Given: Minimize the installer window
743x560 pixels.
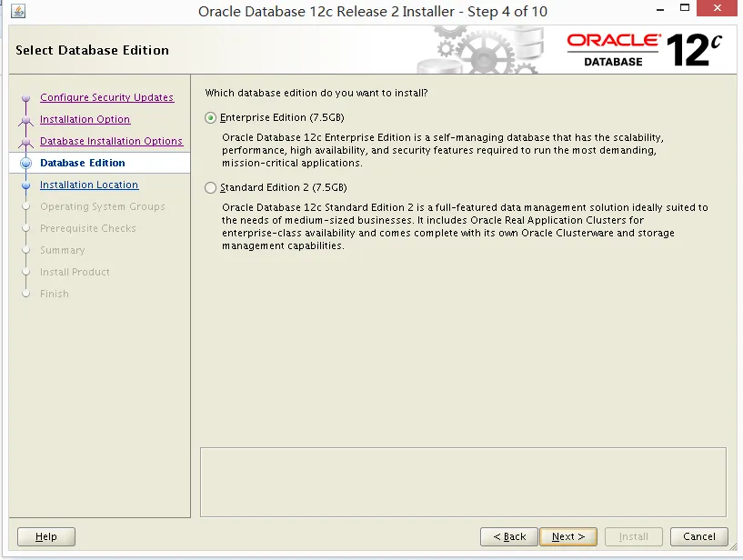Looking at the screenshot, I should pyautogui.click(x=659, y=9).
